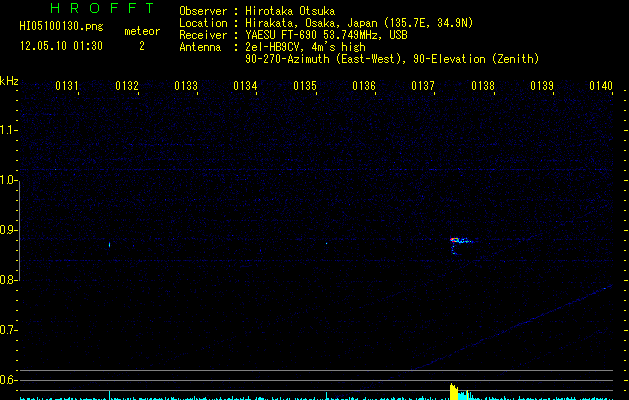The image size is (629, 400).
Task: Click the 0.6 kHz axis label
Action: (8, 380)
